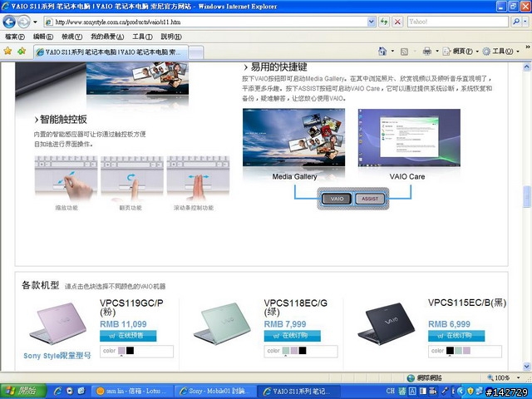
Task: Click 在线订购 for VPCS115EC/B
Action: point(456,336)
